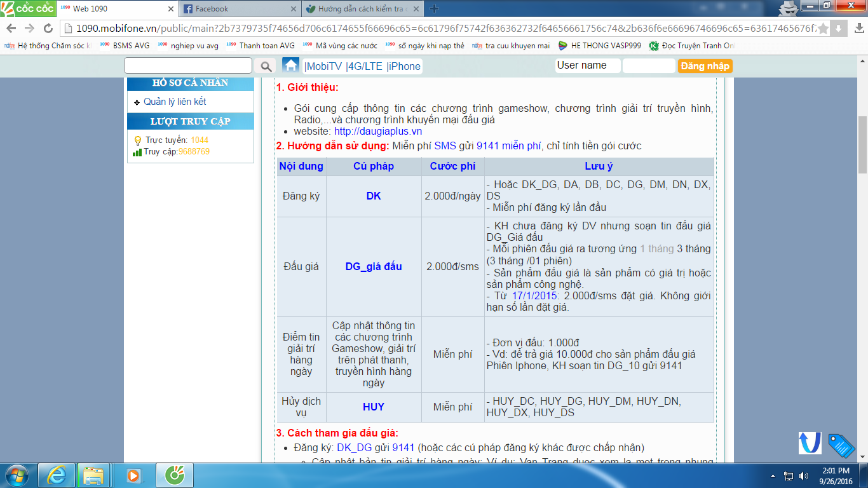Open the tra cuu khuyen mai bookmark

pos(512,46)
